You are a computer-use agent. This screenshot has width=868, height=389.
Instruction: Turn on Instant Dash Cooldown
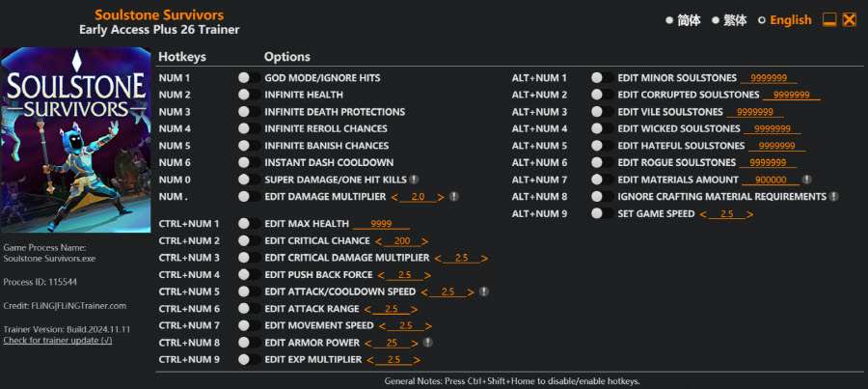(x=245, y=162)
